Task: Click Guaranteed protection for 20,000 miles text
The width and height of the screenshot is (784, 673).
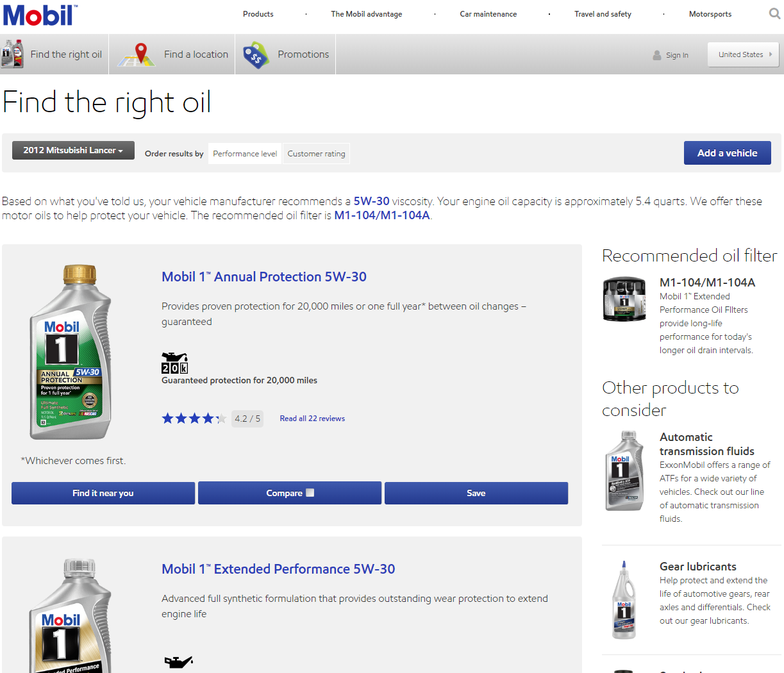Action: [x=239, y=380]
